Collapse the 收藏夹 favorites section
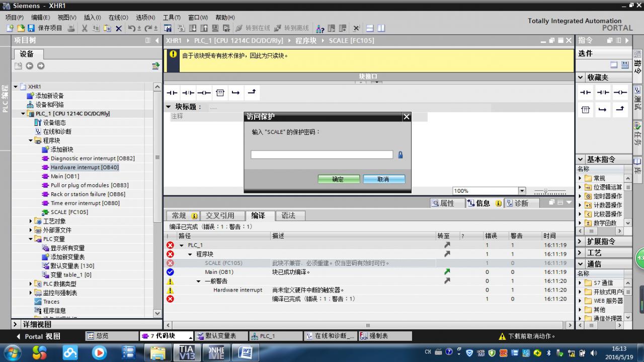 (x=581, y=78)
